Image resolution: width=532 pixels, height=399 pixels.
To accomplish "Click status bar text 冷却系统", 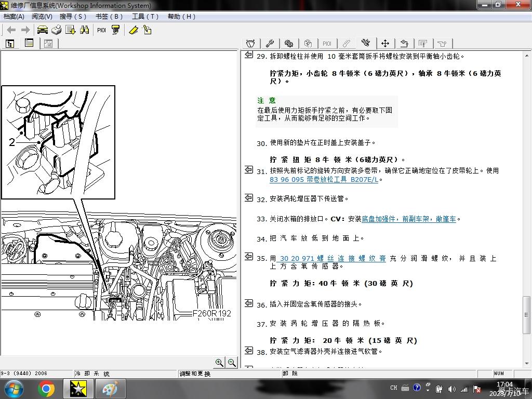I will 92,374.
